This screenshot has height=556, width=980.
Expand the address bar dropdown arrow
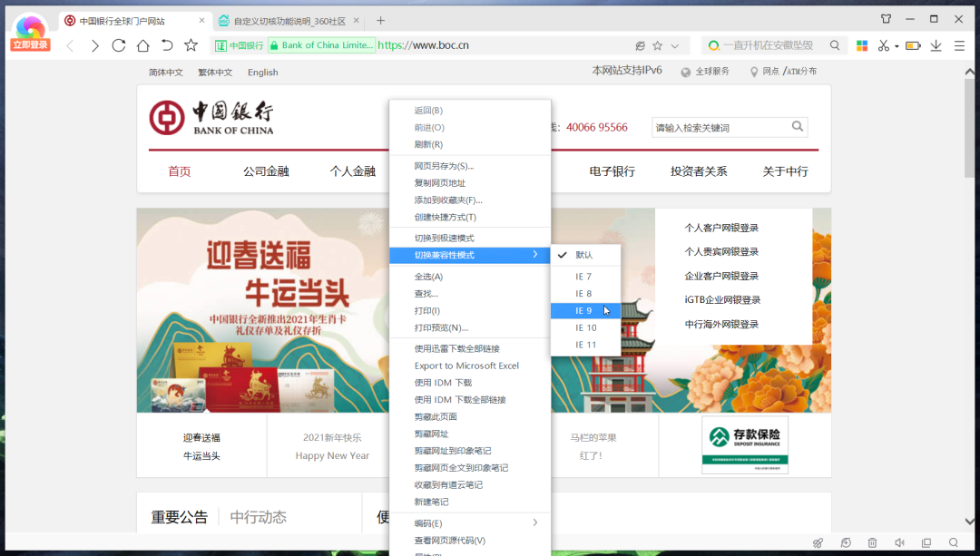pos(675,45)
